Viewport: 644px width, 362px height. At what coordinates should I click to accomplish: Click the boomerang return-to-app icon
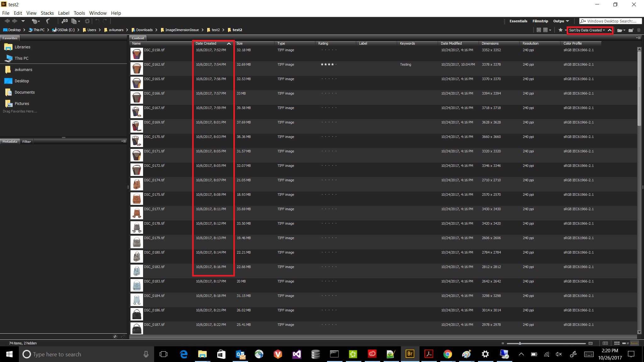(x=48, y=21)
